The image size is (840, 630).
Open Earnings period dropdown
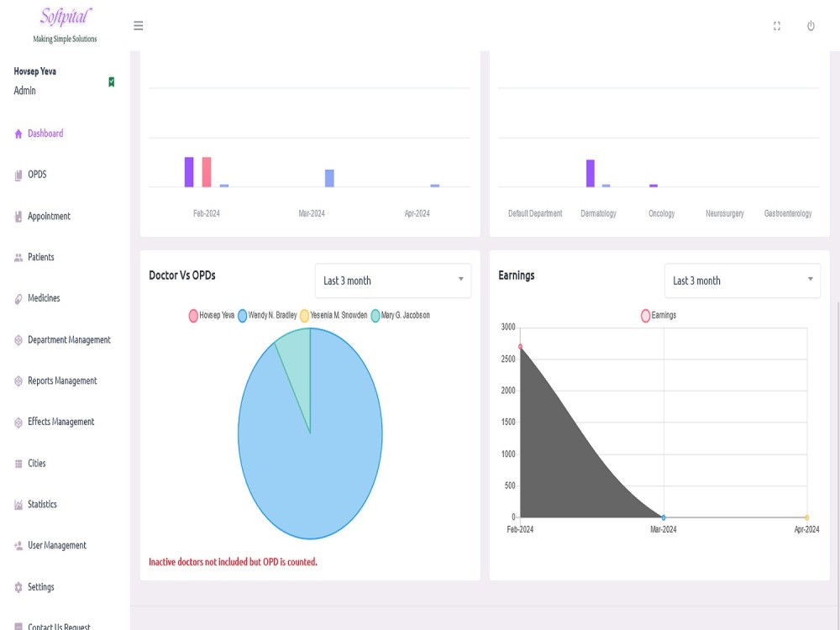(742, 281)
